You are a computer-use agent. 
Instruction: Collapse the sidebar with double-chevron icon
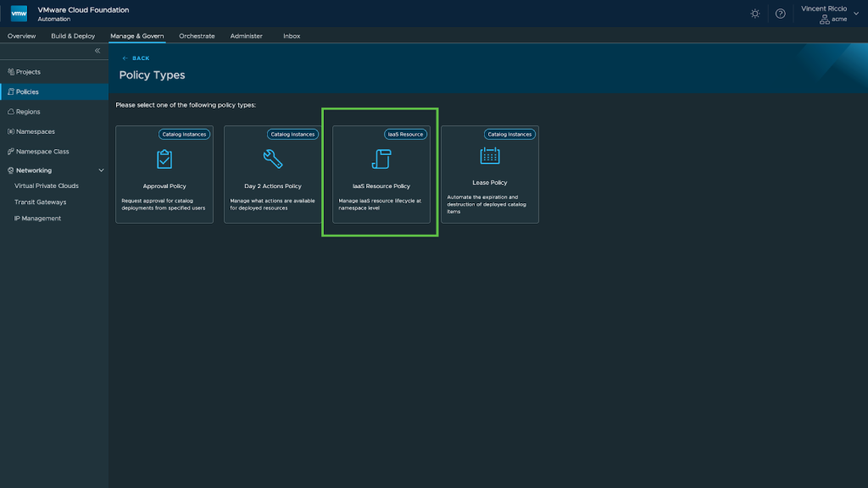(x=97, y=51)
